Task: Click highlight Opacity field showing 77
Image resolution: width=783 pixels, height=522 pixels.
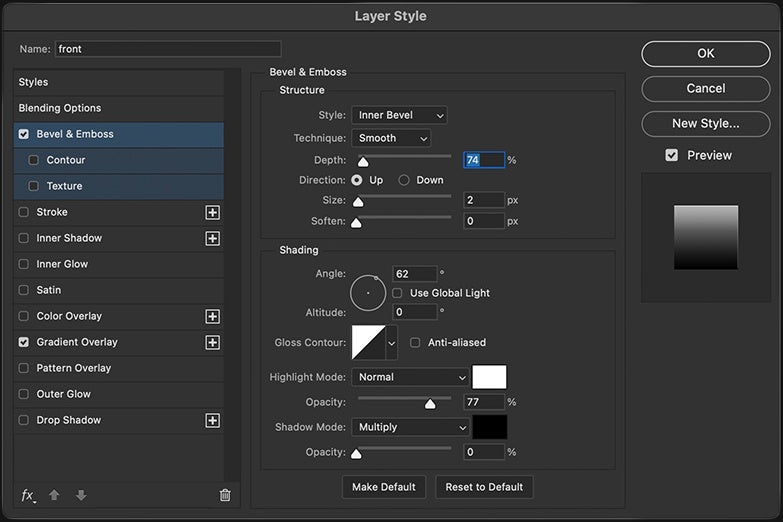Action: coord(484,402)
